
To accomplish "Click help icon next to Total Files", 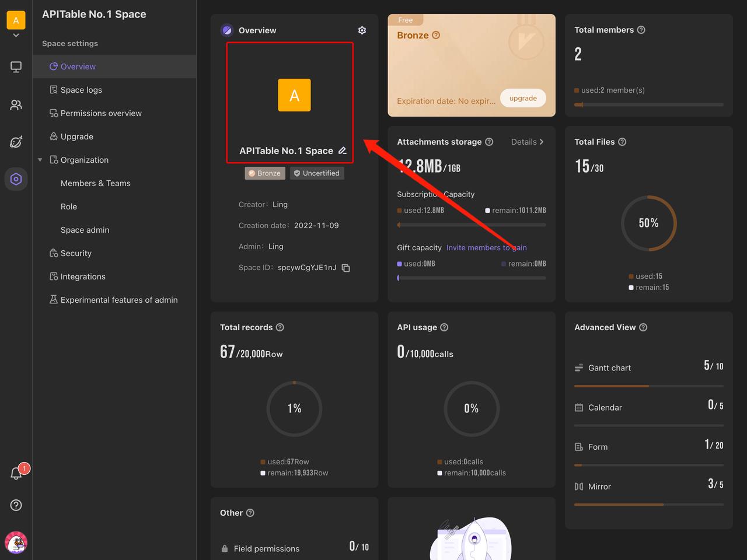I will pos(622,142).
